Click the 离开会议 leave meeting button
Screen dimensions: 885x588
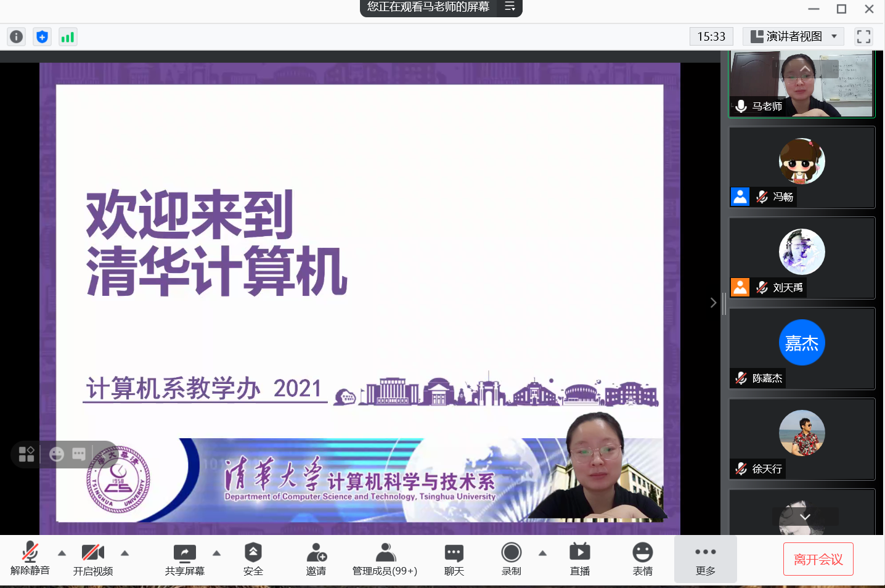[x=818, y=559]
